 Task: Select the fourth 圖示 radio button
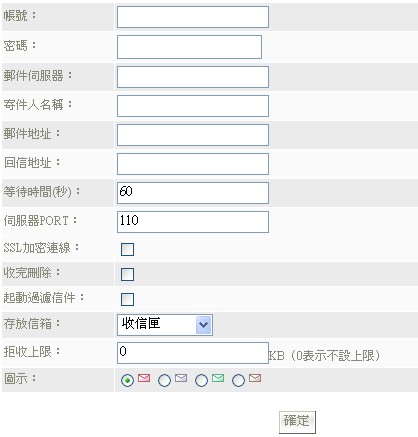[x=238, y=380]
